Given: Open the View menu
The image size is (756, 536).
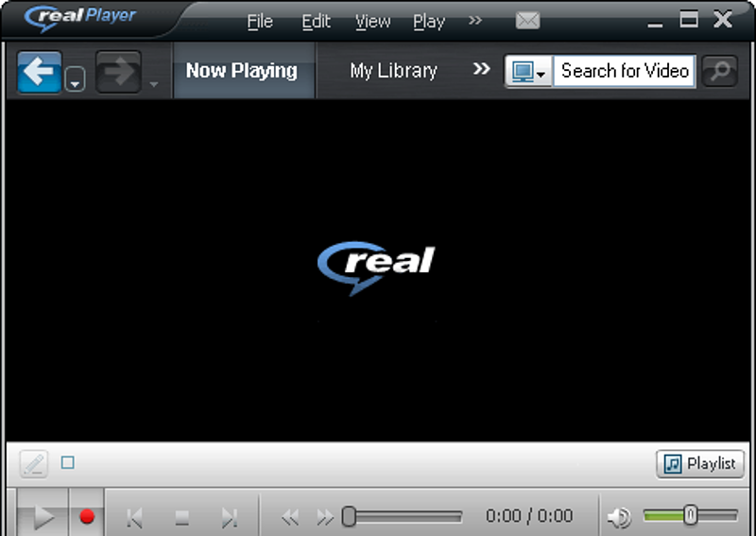Looking at the screenshot, I should click(x=372, y=22).
